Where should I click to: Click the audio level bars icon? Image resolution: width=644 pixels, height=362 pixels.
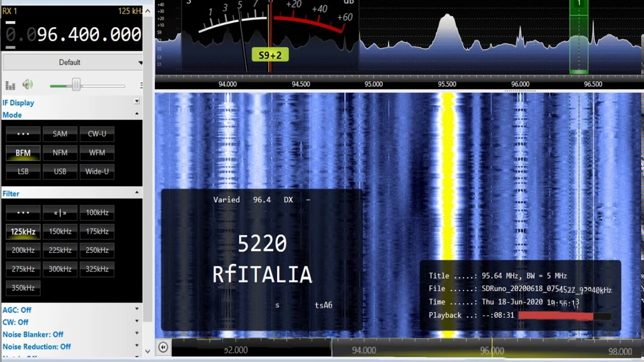[x=10, y=85]
